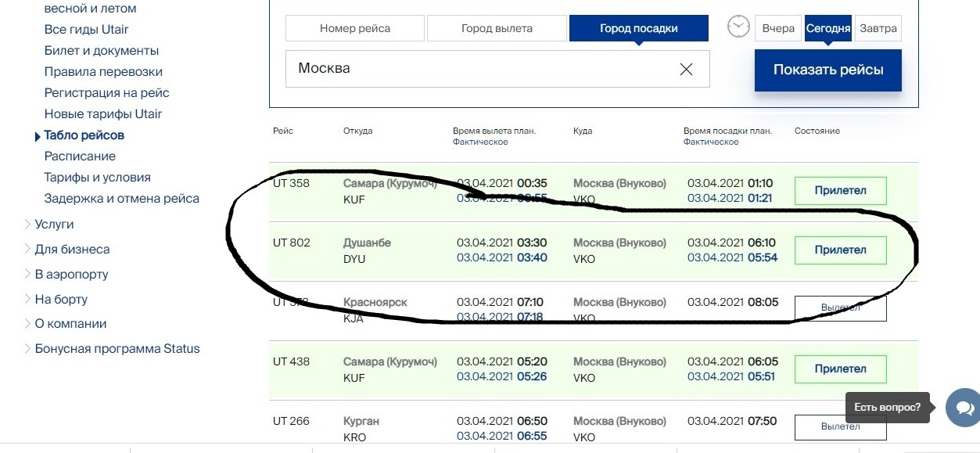Go to Регистрация на рейс page
The height and width of the screenshot is (453, 980).
point(106,92)
